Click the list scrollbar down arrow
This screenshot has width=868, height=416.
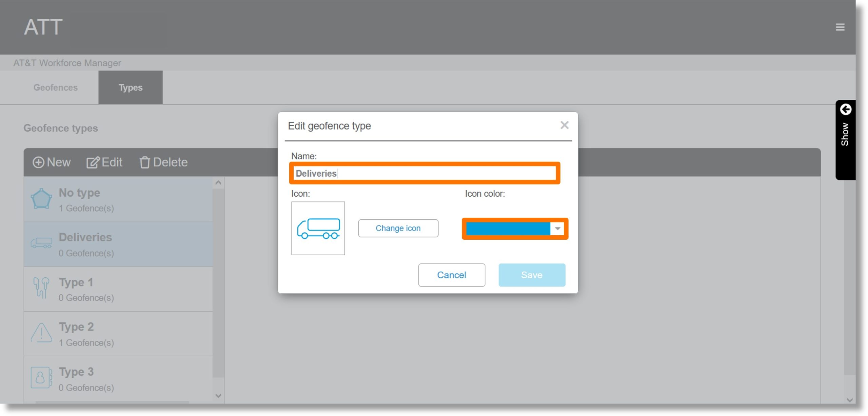pyautogui.click(x=218, y=396)
